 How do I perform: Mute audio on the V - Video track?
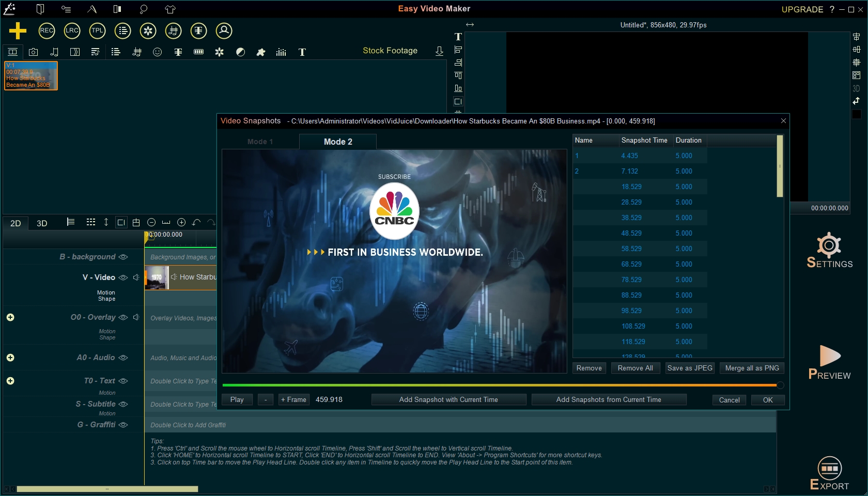click(136, 277)
